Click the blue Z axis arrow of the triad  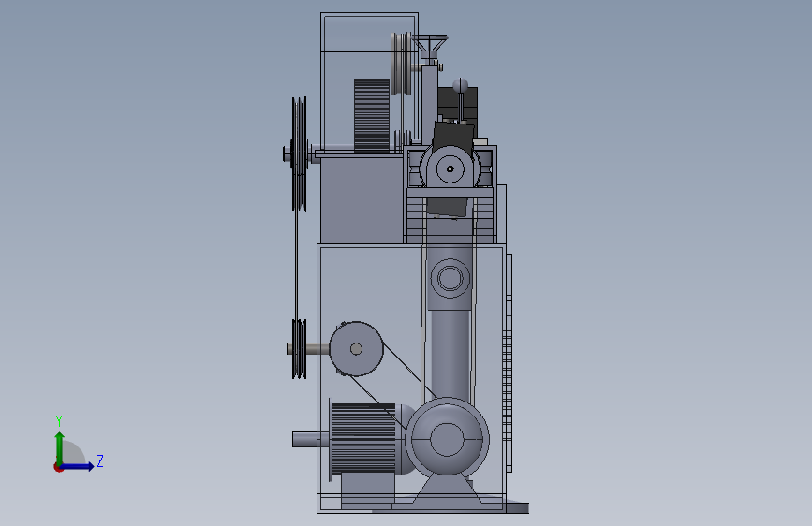point(78,467)
